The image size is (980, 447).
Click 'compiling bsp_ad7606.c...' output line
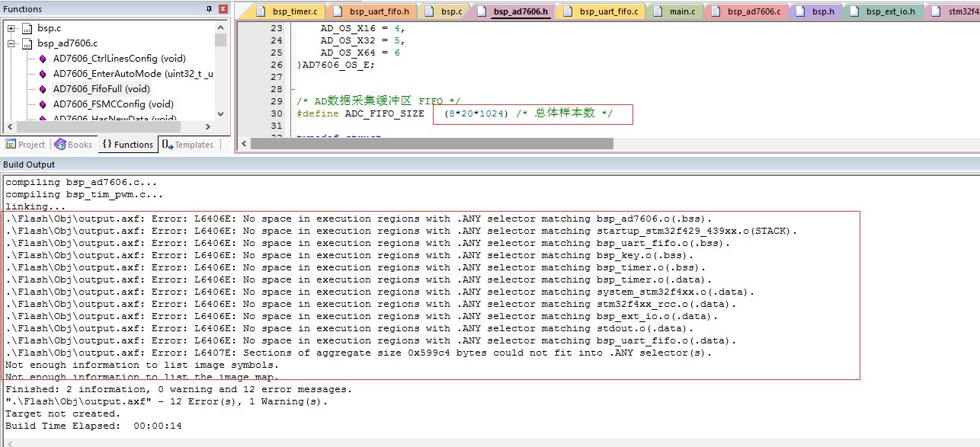(x=82, y=182)
